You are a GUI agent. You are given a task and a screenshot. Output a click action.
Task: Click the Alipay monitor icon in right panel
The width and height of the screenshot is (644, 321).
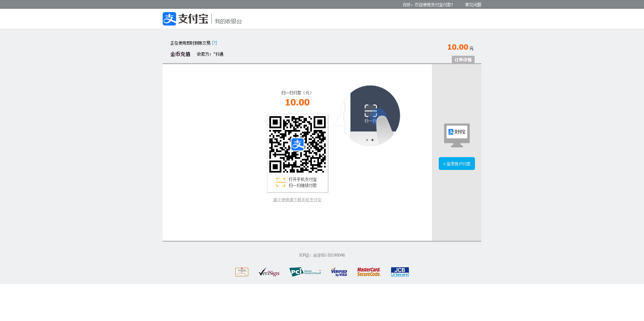457,135
